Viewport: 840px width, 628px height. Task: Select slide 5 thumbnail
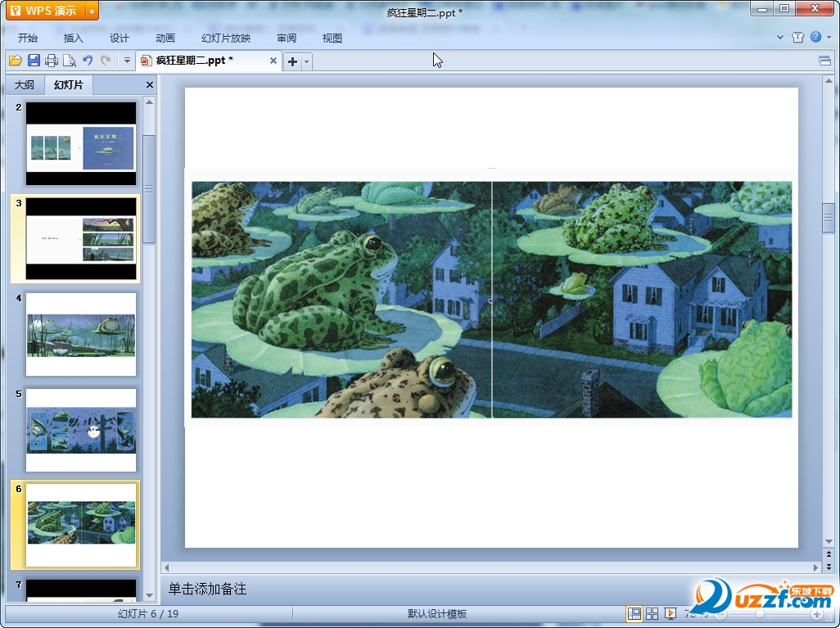81,430
